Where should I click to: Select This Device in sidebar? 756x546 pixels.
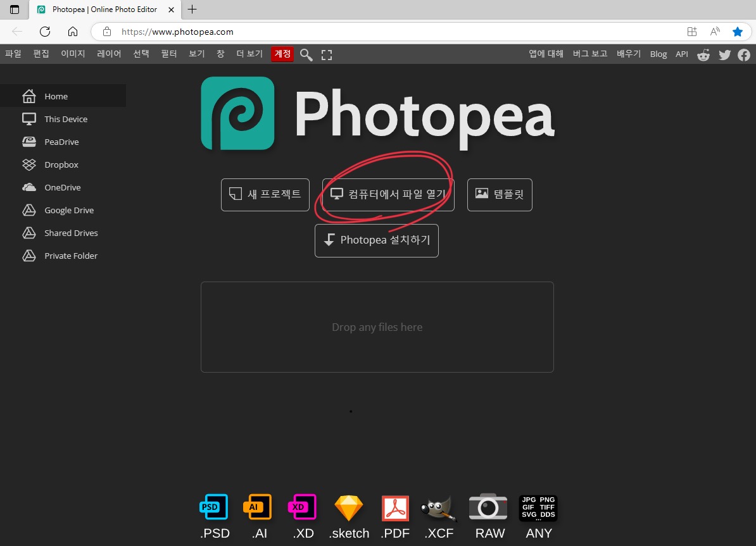[x=63, y=118]
